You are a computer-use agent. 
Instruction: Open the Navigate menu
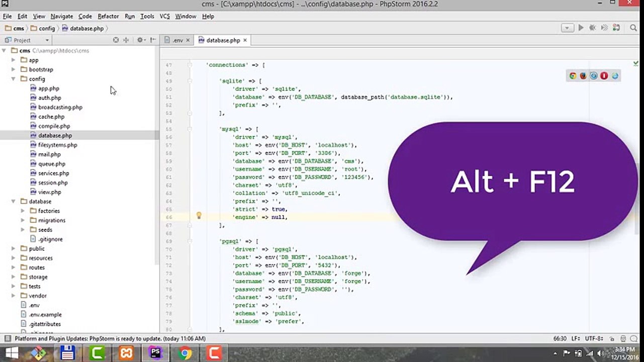click(x=61, y=16)
